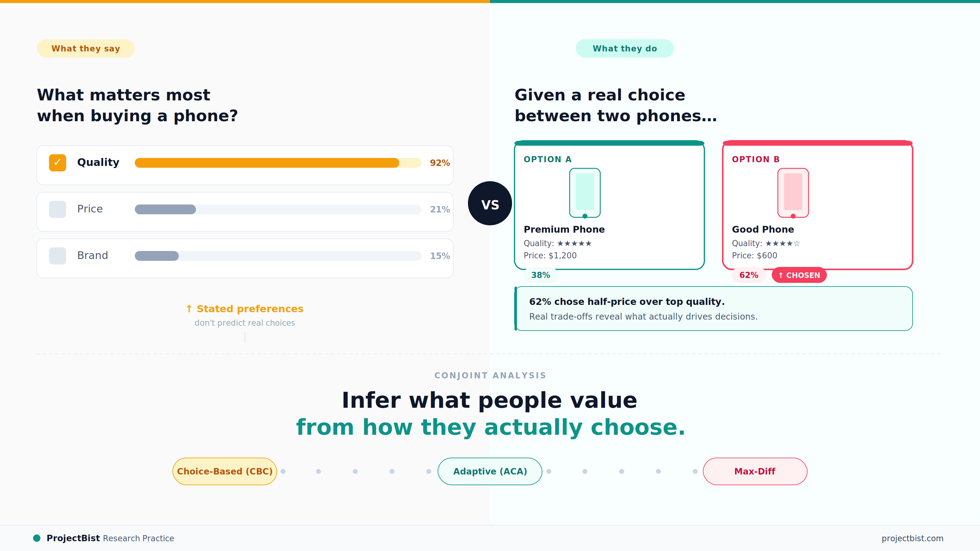The height and width of the screenshot is (551, 980).
Task: Click the four-star rating under Good Phone
Action: (x=782, y=243)
